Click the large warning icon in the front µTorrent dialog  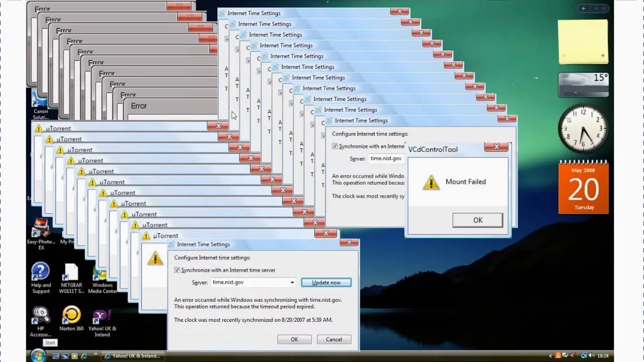(x=155, y=258)
